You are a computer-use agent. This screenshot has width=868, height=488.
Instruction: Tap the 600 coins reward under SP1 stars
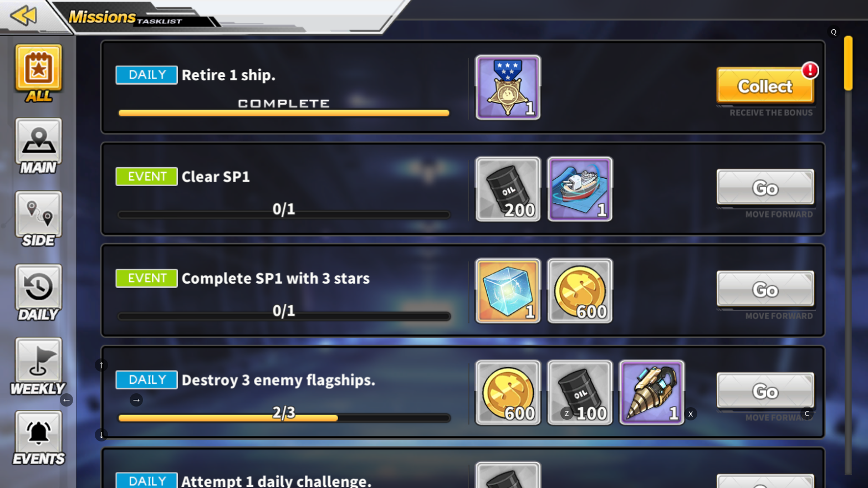pos(580,291)
